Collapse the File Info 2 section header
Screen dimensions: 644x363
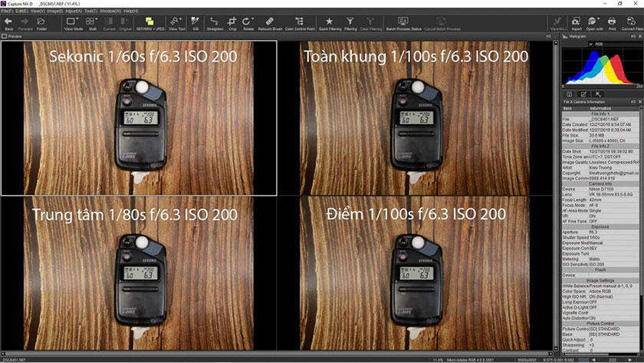click(x=600, y=146)
